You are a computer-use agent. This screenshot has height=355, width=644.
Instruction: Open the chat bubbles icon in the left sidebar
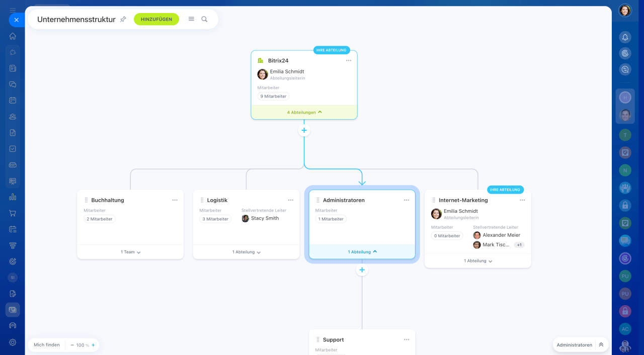[x=13, y=84]
